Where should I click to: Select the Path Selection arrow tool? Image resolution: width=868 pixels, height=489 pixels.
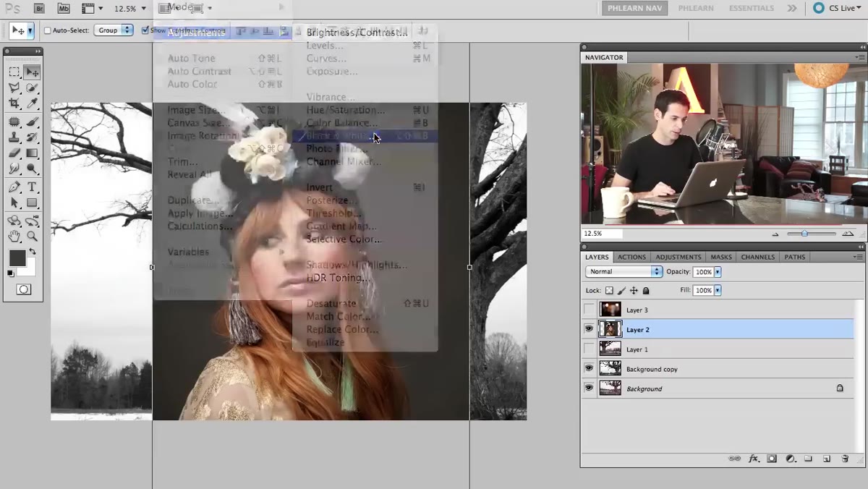[14, 203]
